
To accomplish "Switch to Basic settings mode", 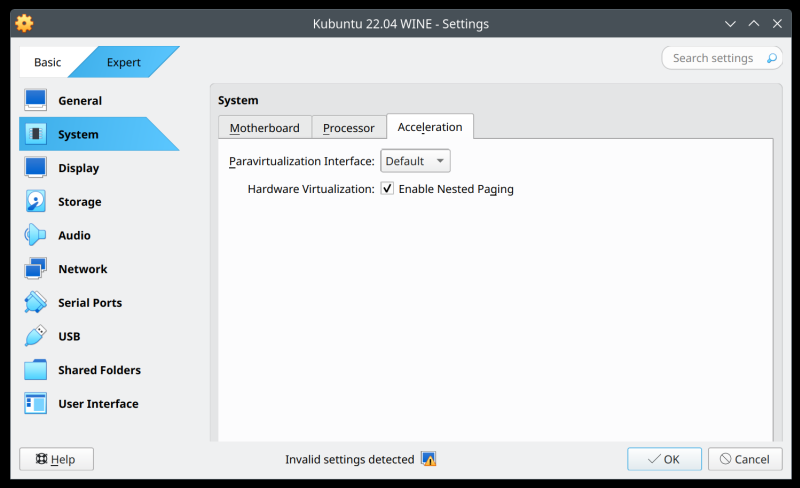I will coord(47,62).
